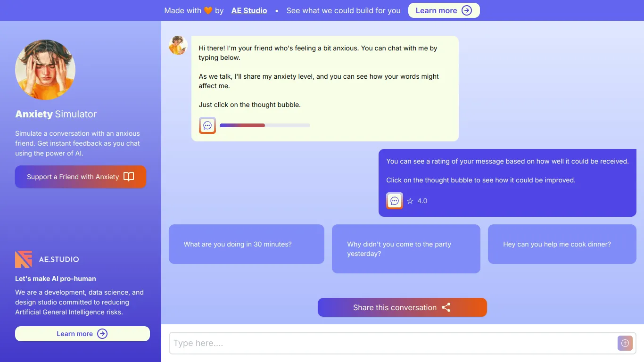Choose suggestion 'Hey can you help me cook dinner?'
644x362 pixels.
tap(562, 244)
